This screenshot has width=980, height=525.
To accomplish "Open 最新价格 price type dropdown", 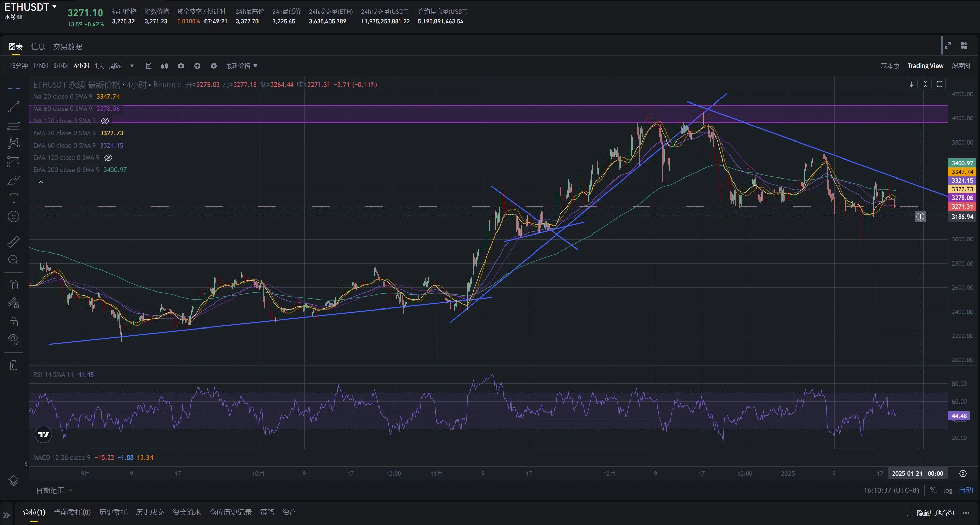I will tap(242, 66).
